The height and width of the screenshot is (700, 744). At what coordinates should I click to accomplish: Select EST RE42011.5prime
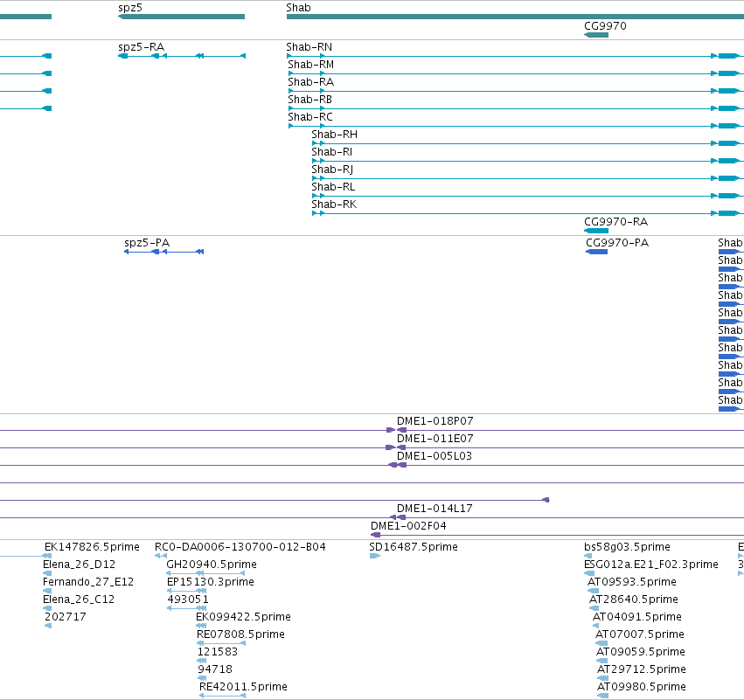coord(243,687)
